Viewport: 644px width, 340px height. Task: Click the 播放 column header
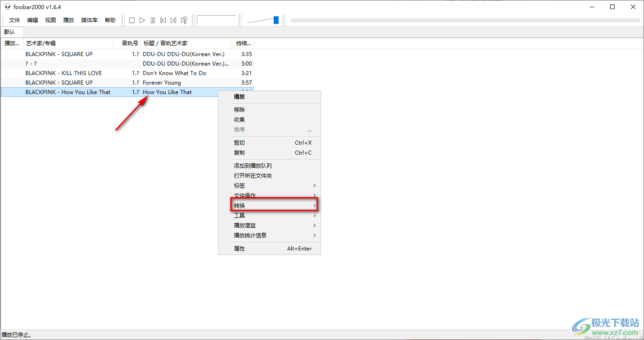[12, 43]
